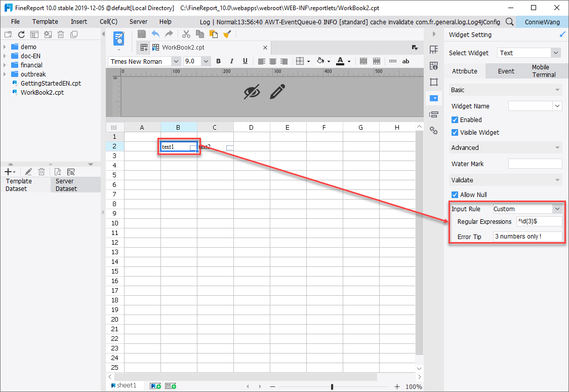This screenshot has height=392, width=569.
Task: Click the Unmerge cells icon
Action: click(x=377, y=61)
